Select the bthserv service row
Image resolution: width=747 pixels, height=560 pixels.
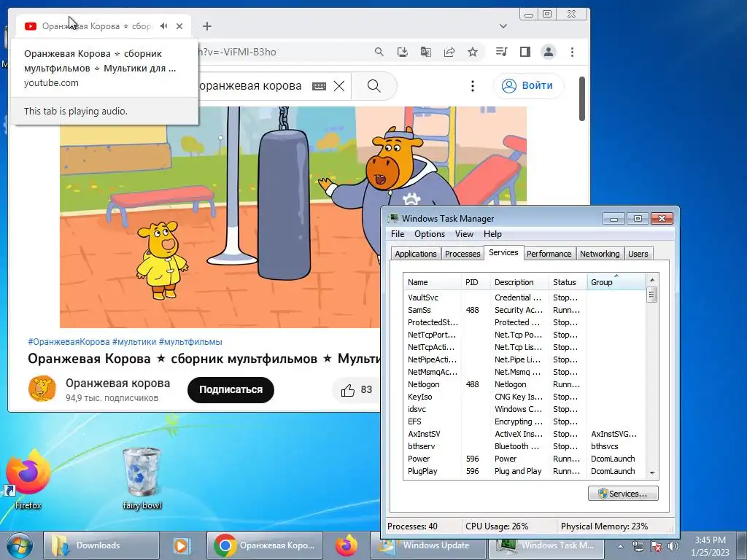pyautogui.click(x=524, y=446)
